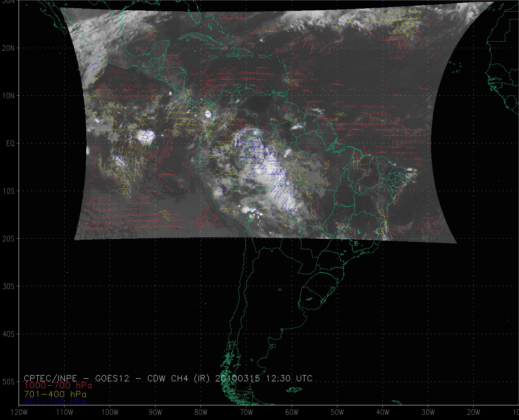The height and width of the screenshot is (420, 519).
Task: Click the 50S latitude axis label
Action: coord(8,382)
